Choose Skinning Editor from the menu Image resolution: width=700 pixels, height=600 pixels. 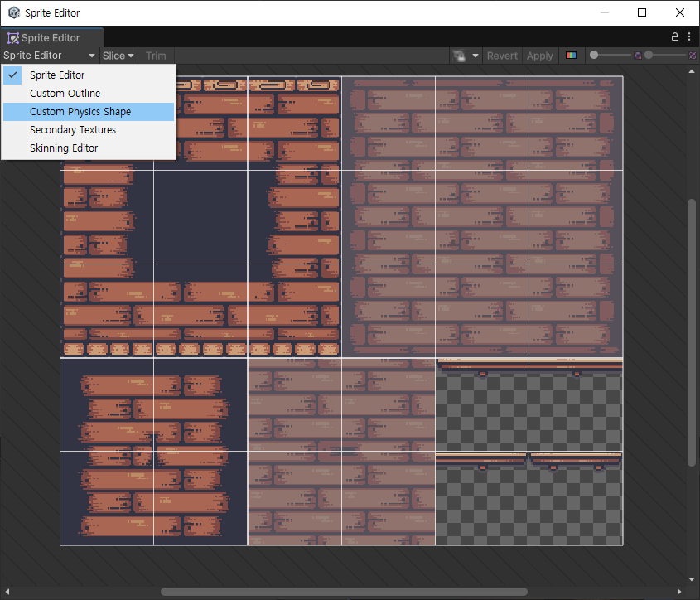click(89, 148)
